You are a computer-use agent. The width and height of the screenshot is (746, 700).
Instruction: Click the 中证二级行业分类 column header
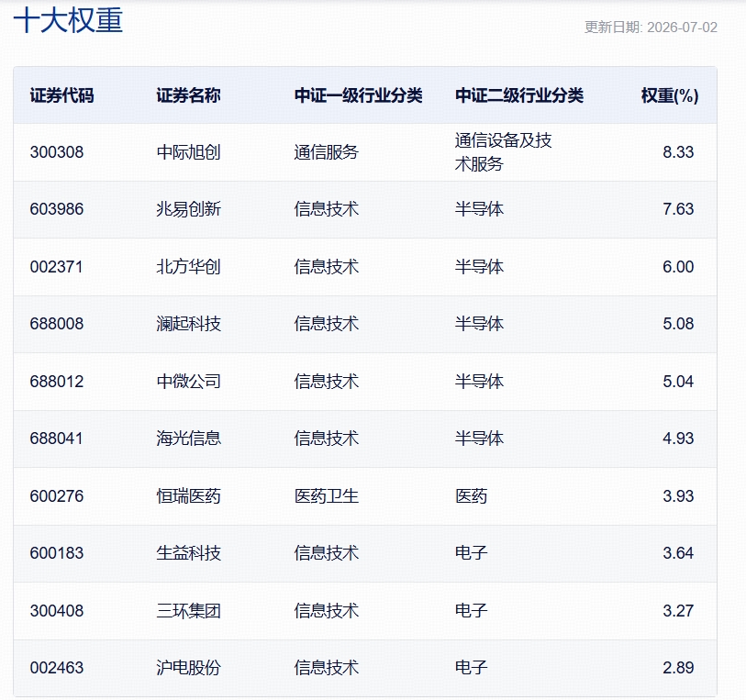tap(519, 95)
